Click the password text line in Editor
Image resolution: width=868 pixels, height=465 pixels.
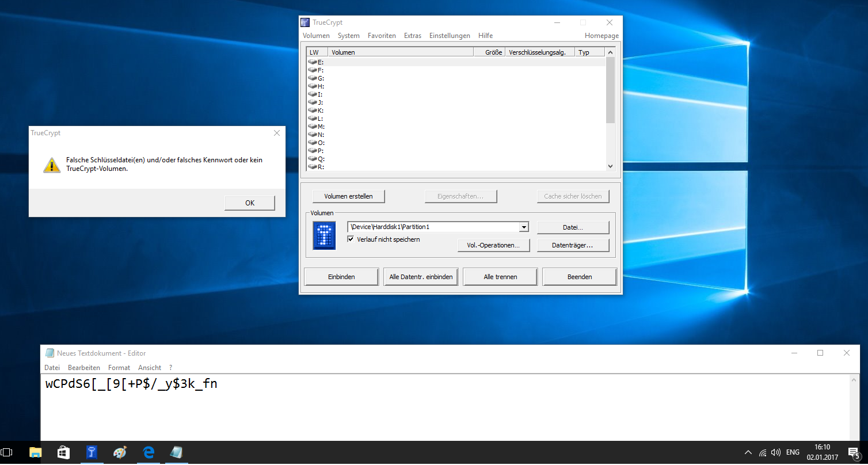[131, 383]
